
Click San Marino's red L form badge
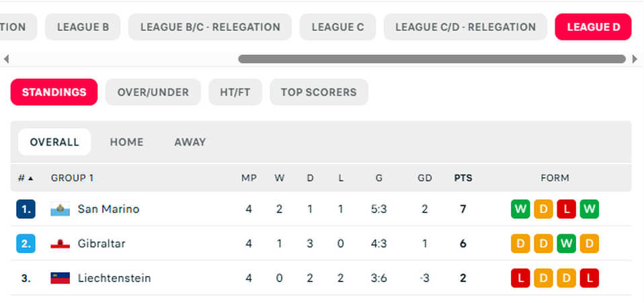566,209
